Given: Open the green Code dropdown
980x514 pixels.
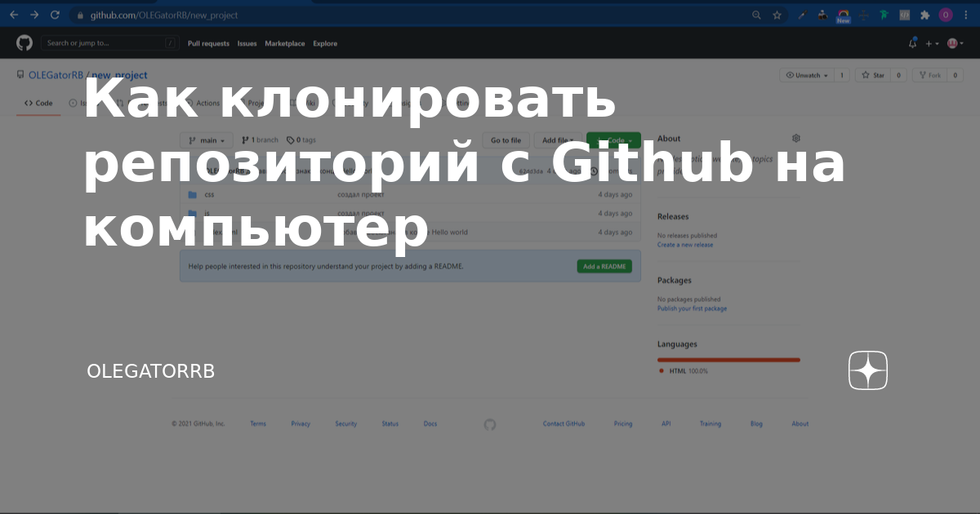Looking at the screenshot, I should point(613,140).
